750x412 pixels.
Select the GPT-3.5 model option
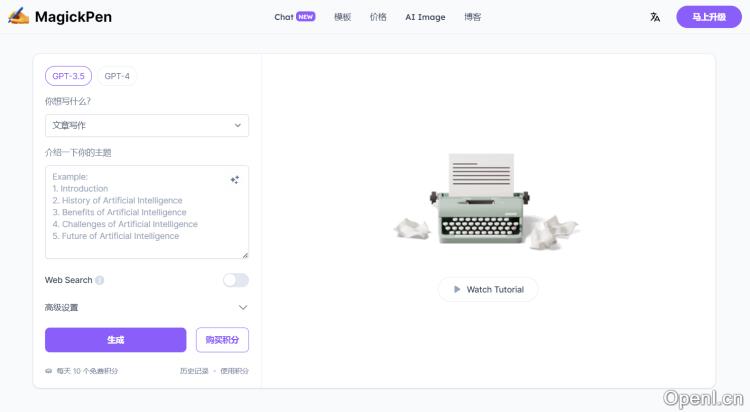pyautogui.click(x=68, y=76)
